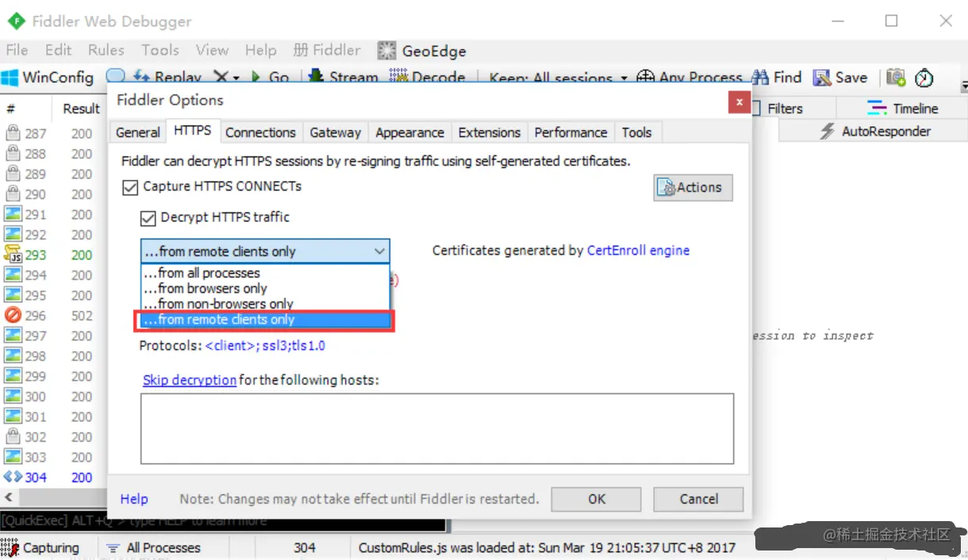Image resolution: width=968 pixels, height=560 pixels.
Task: Close the Fiddler Options dialog
Action: (739, 102)
